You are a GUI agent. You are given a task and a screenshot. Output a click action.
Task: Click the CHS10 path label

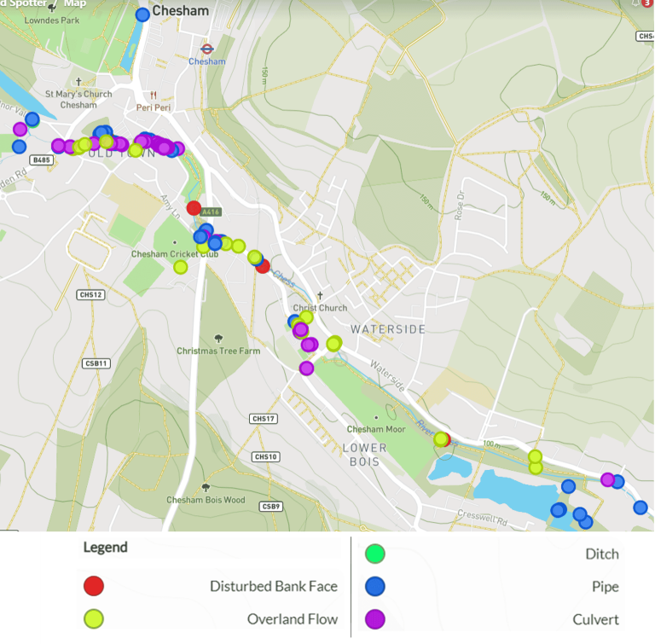pos(266,457)
